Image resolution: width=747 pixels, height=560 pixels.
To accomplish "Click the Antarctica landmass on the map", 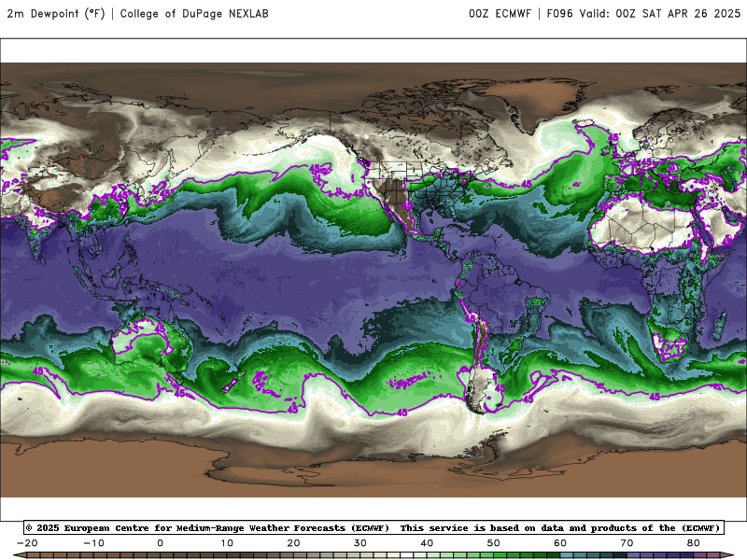I will (372, 469).
